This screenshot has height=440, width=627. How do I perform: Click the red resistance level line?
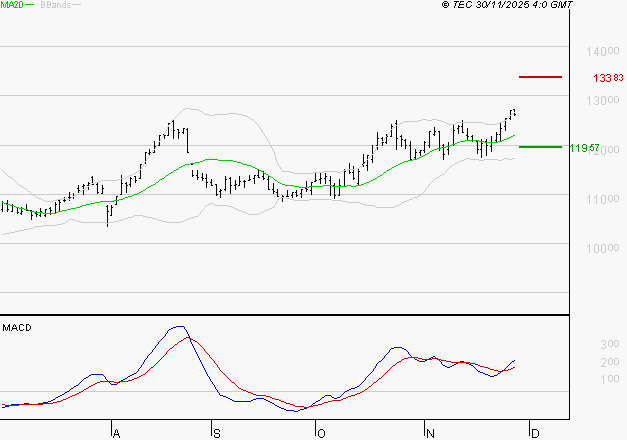click(x=540, y=77)
